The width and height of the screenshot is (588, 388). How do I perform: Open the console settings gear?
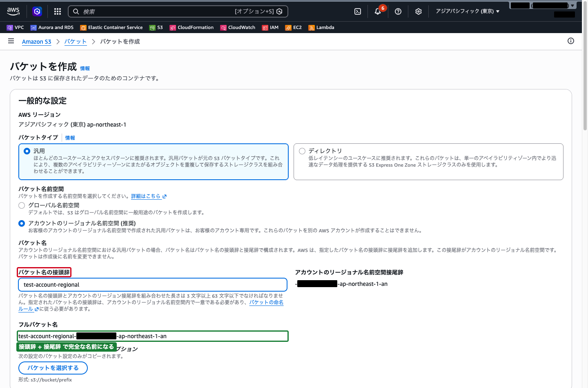click(x=419, y=11)
